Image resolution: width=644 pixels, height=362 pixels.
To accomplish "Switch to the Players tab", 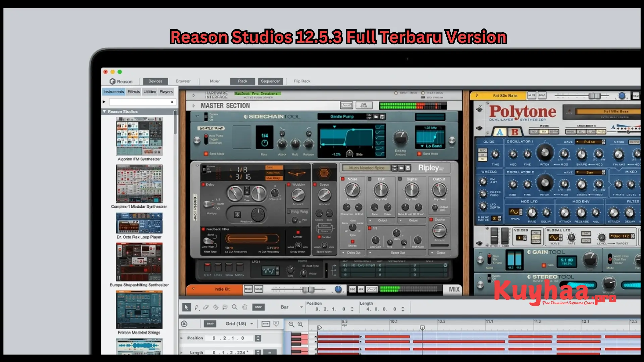I will pyautogui.click(x=166, y=92).
